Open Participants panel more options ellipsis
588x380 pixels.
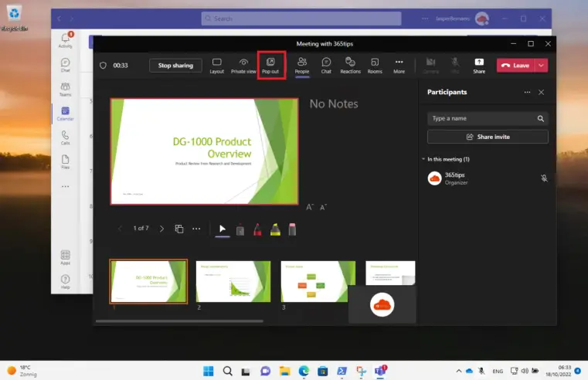point(527,92)
